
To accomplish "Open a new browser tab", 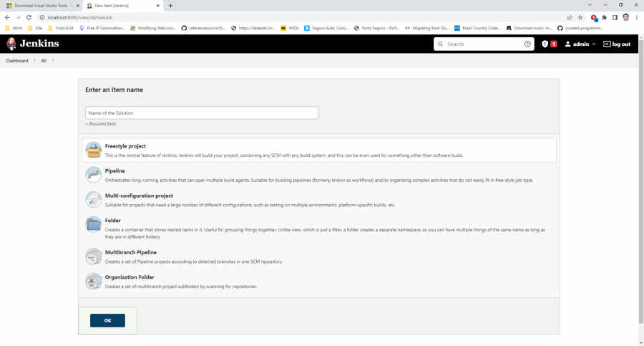I will [170, 6].
